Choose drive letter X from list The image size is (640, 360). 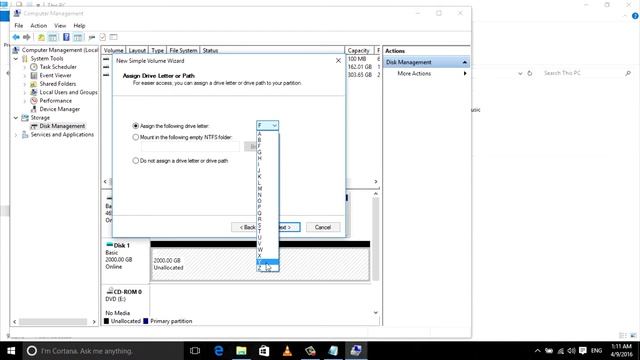[x=267, y=256]
